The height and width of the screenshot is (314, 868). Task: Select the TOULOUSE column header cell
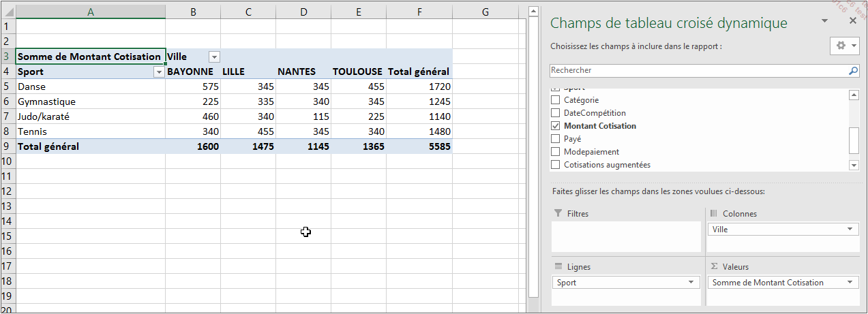359,72
